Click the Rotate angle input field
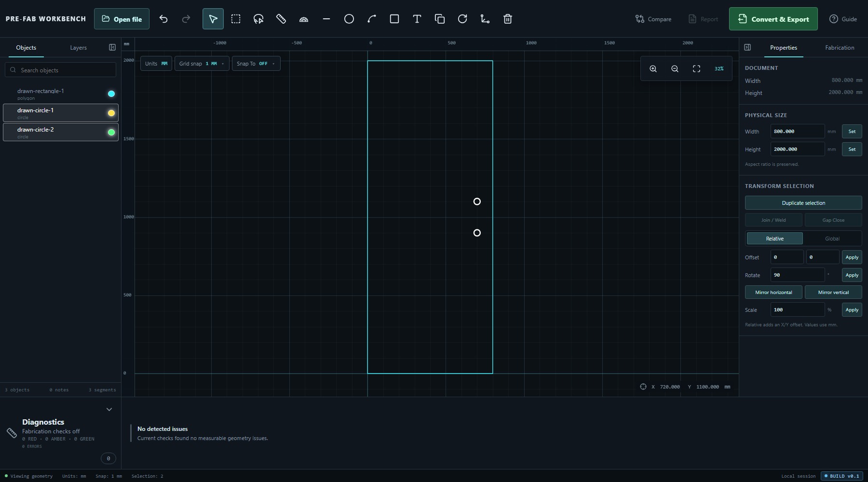 pos(798,275)
